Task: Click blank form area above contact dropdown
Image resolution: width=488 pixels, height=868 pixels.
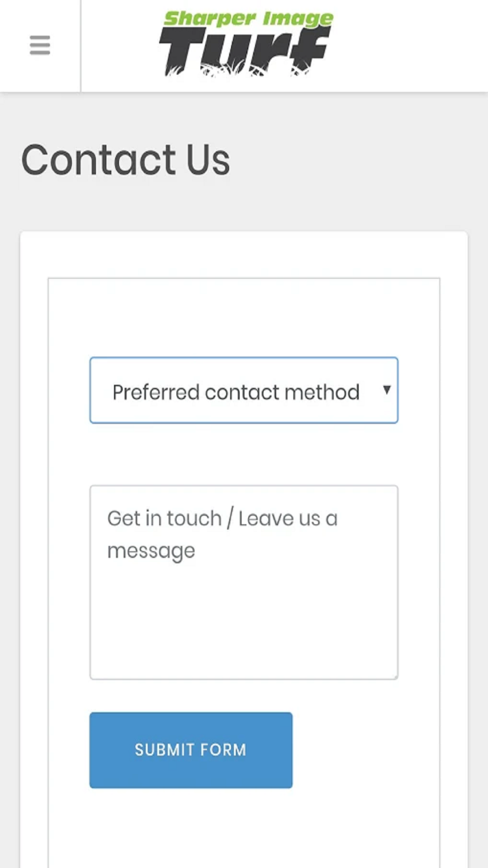Action: (244, 317)
